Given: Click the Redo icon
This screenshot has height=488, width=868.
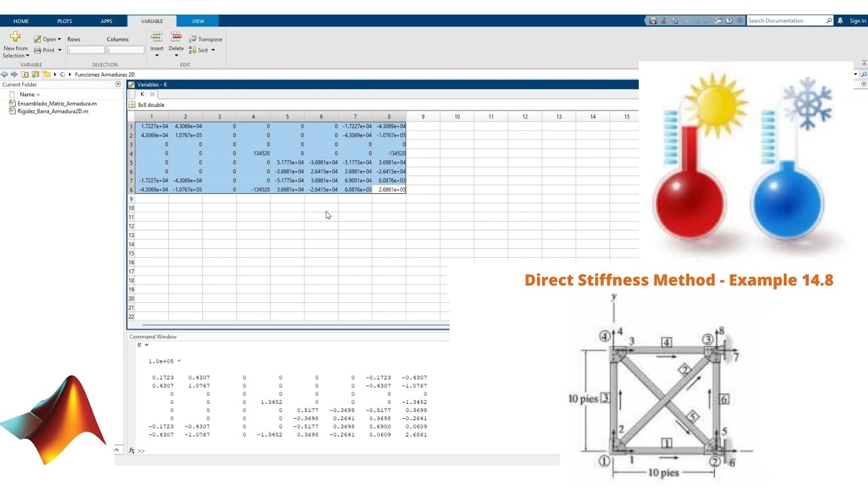Looking at the screenshot, I should pos(707,21).
